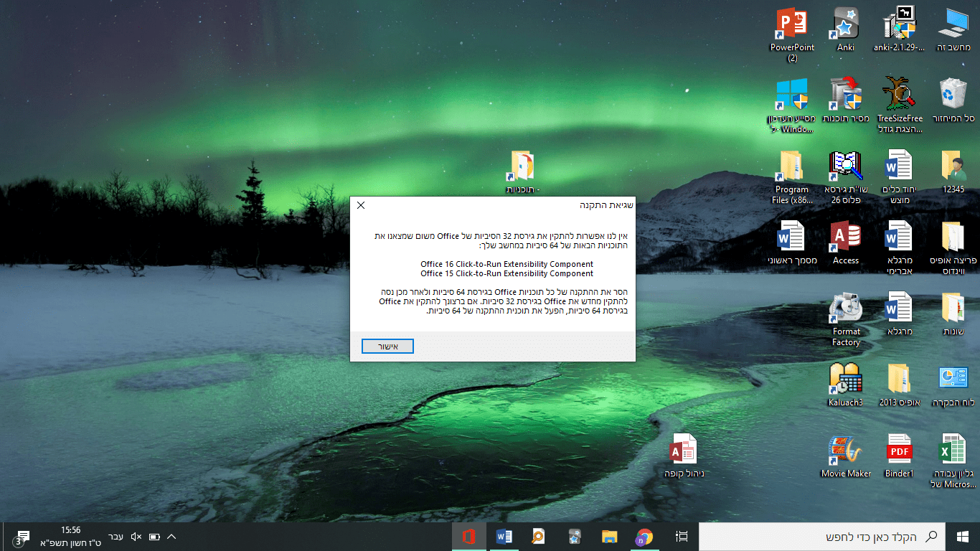Screen dimensions: 980x551
Task: Select the anki-2.1.29 installer desktop icon
Action: click(x=898, y=29)
